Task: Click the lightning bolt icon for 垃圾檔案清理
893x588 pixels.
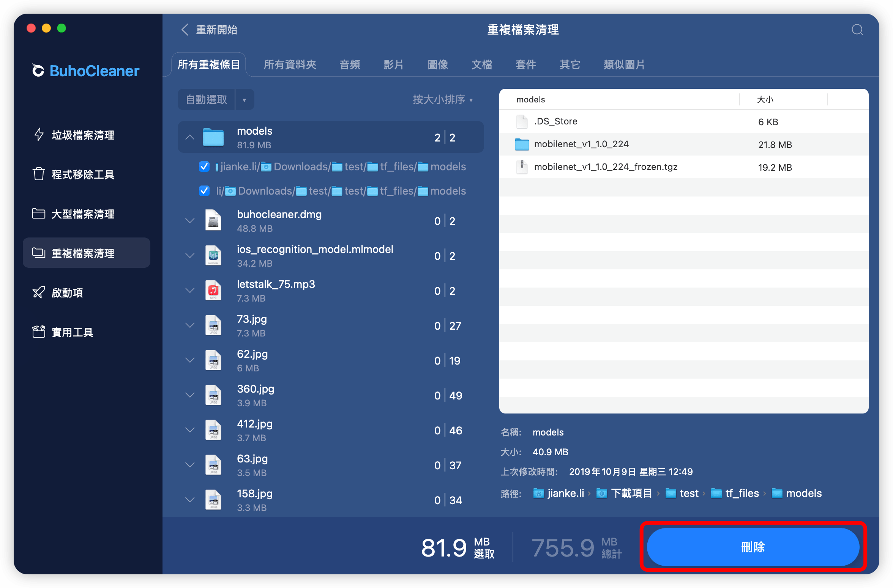Action: pos(39,135)
